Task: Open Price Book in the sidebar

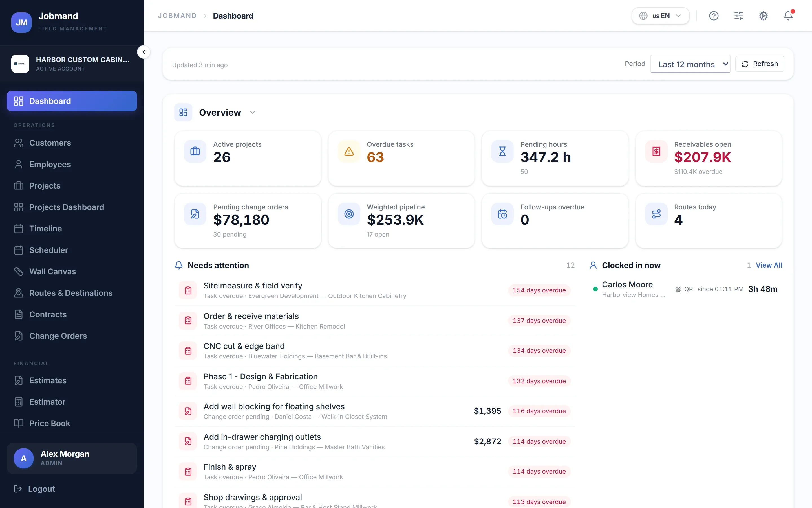Action: 72,423
